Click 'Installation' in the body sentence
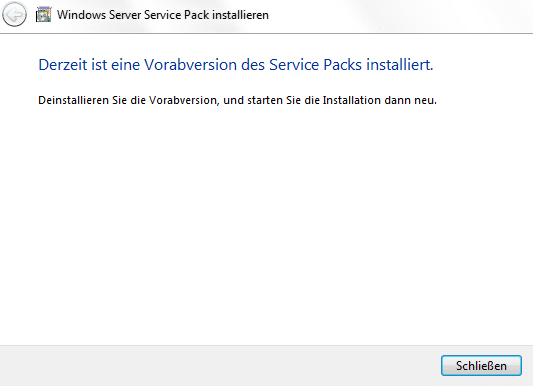 tap(351, 100)
